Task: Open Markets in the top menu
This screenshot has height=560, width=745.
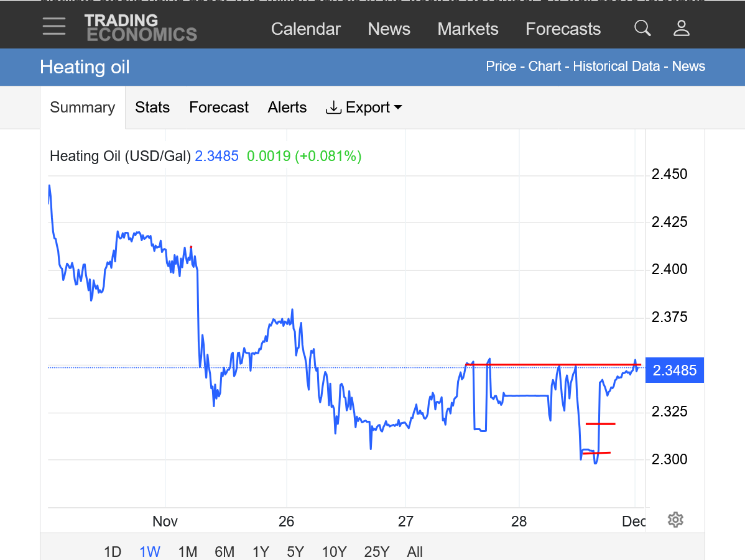Action: 468,29
